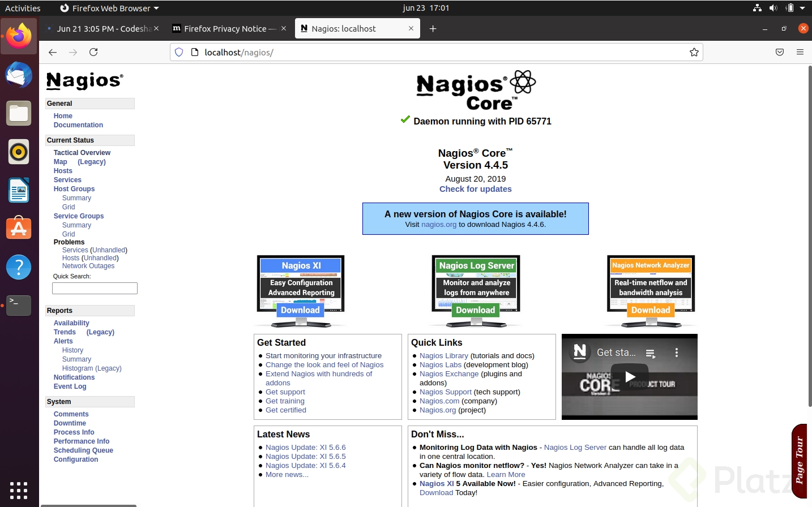Viewport: 812px width, 507px height.
Task: Download Nagios XI from banner
Action: (x=300, y=310)
